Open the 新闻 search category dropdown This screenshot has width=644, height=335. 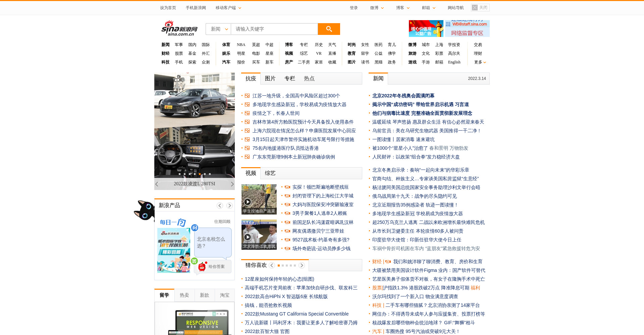218,29
